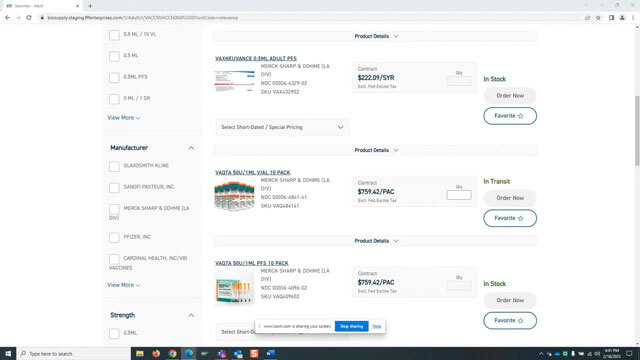Open Select Short-Dated / Special Pricing dropdown
The width and height of the screenshot is (640, 360).
point(282,127)
